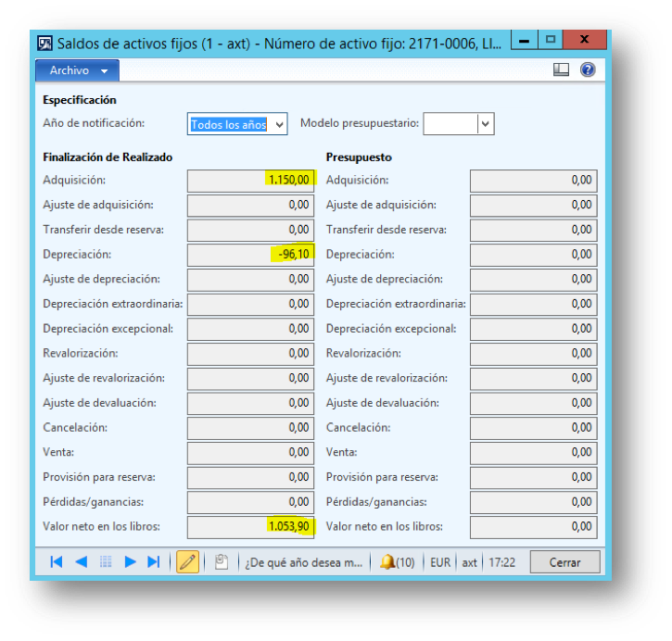The width and height of the screenshot is (672, 641).
Task: Click Realizado Ajuste de depreciación field
Action: tap(250, 280)
